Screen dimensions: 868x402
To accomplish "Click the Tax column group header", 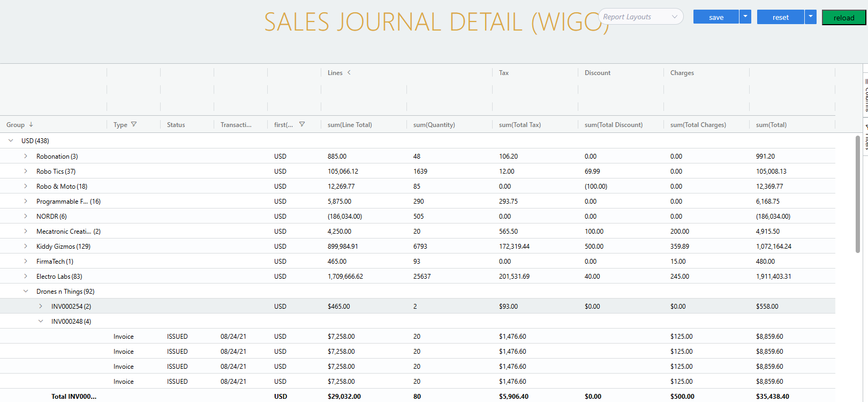I will pyautogui.click(x=504, y=73).
